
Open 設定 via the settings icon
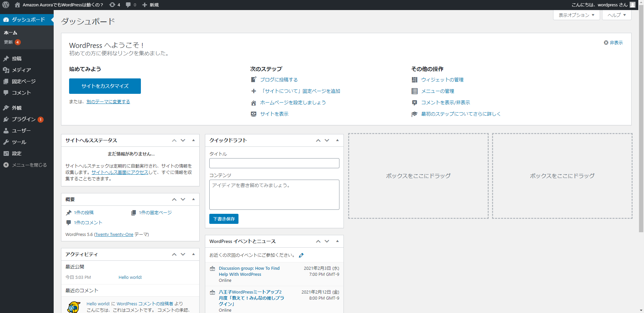pos(6,153)
